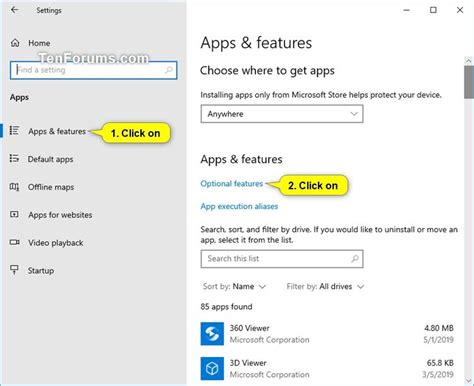Open Optional features link
Image resolution: width=474 pixels, height=386 pixels.
(232, 184)
